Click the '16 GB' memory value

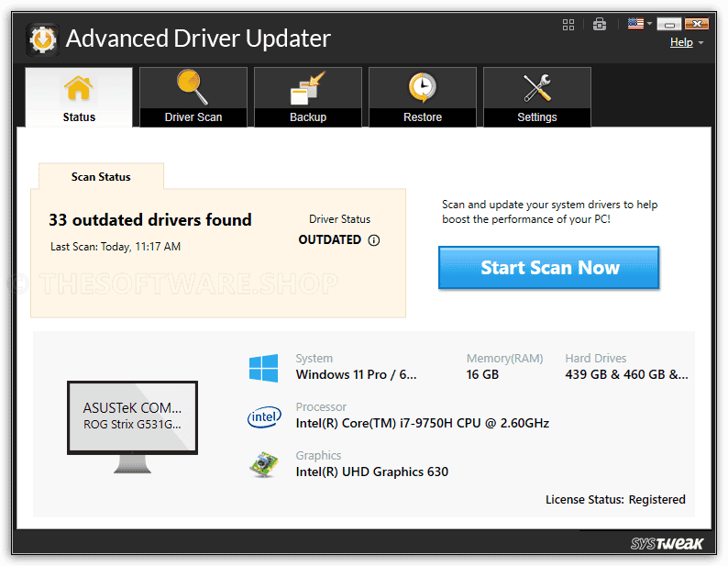(x=482, y=374)
